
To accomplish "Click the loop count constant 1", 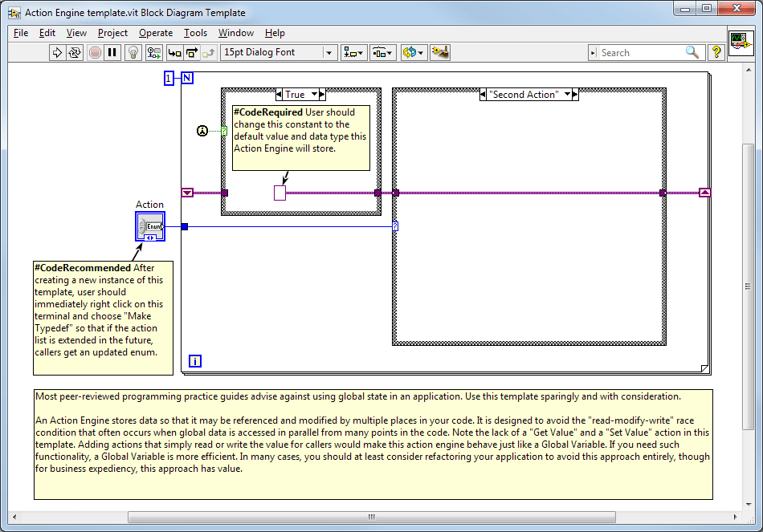I will click(x=169, y=78).
